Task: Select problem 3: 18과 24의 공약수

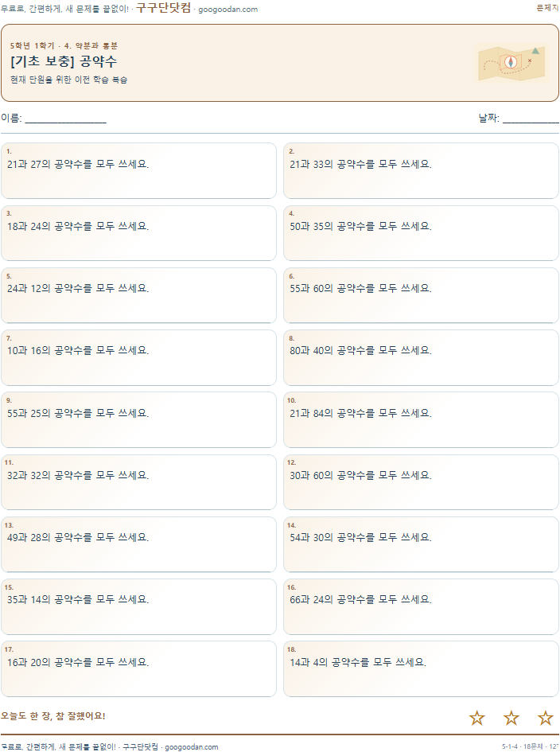Action: point(138,233)
